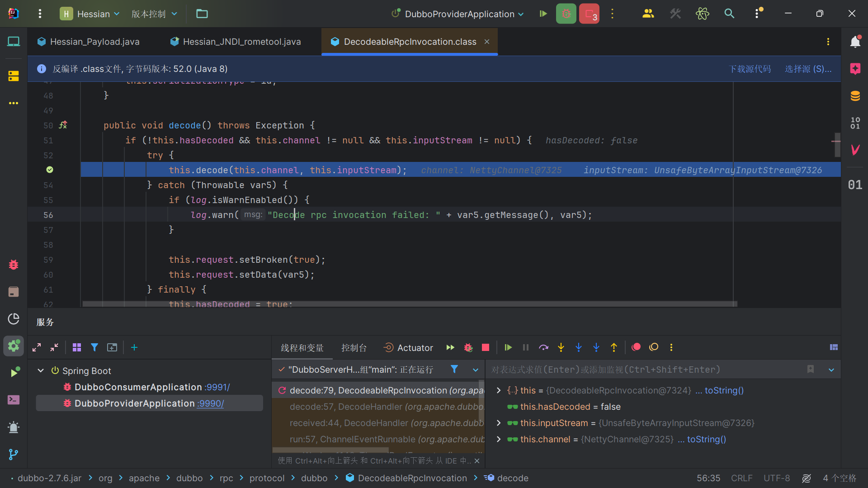This screenshot has width=868, height=488.
Task: Resume program in debugger toolbar
Action: pyautogui.click(x=508, y=347)
